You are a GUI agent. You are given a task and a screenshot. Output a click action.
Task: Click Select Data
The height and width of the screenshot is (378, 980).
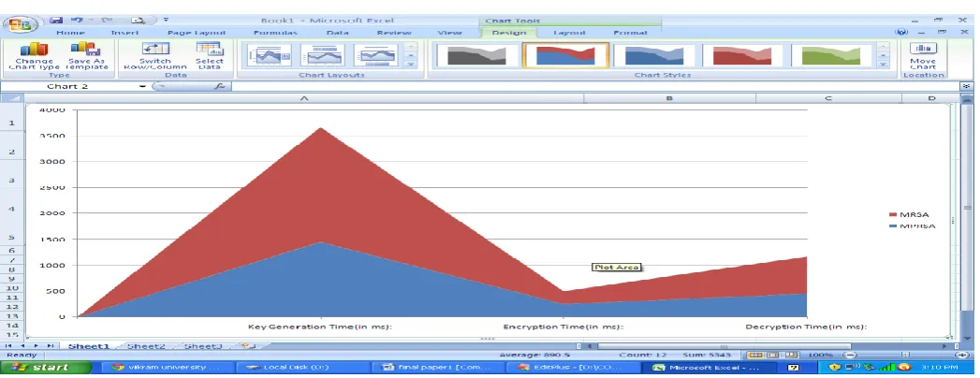tap(210, 55)
